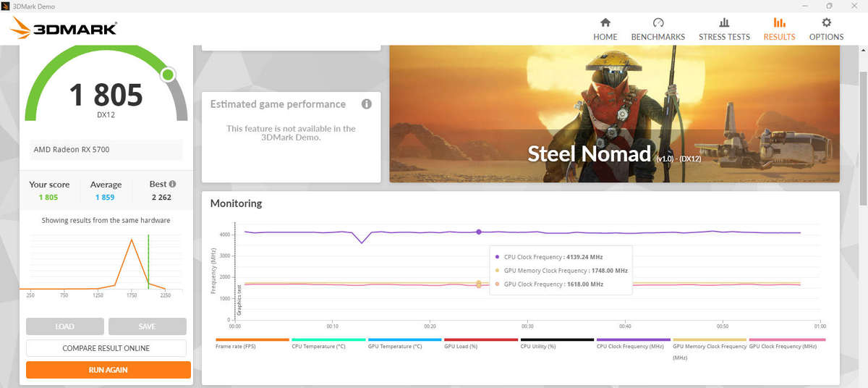Show info for Estimated game performance

(367, 104)
